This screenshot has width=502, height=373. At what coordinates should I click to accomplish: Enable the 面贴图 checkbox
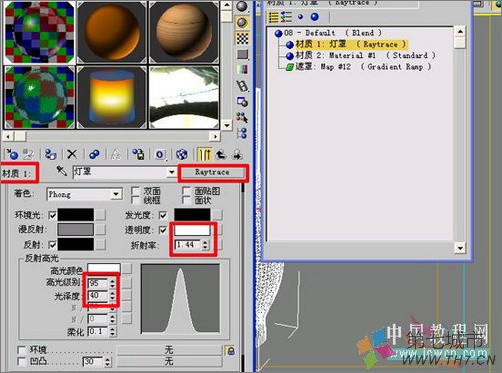tap(187, 191)
